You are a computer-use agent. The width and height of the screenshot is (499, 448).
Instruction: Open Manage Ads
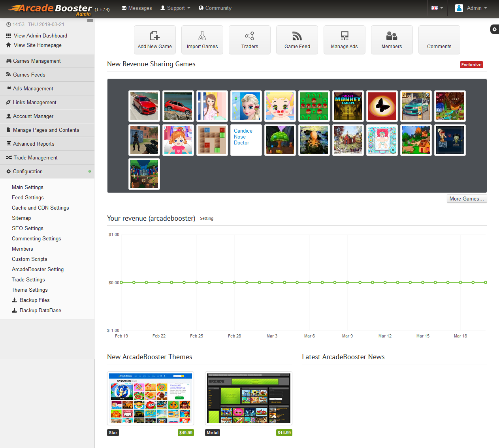point(344,39)
